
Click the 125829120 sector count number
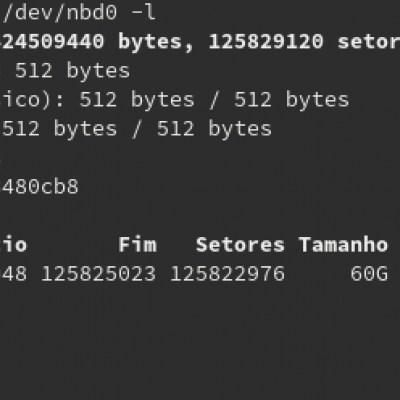click(266, 42)
